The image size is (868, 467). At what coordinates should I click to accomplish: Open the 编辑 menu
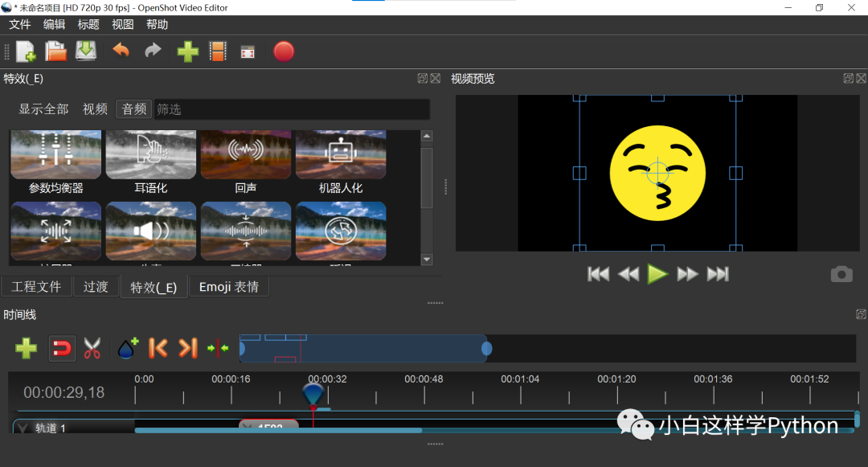coord(55,24)
